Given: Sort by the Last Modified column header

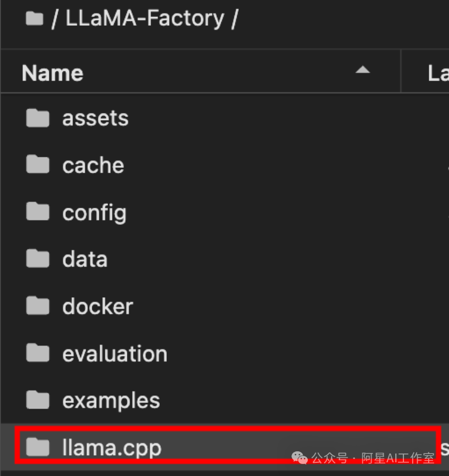Looking at the screenshot, I should coord(438,73).
